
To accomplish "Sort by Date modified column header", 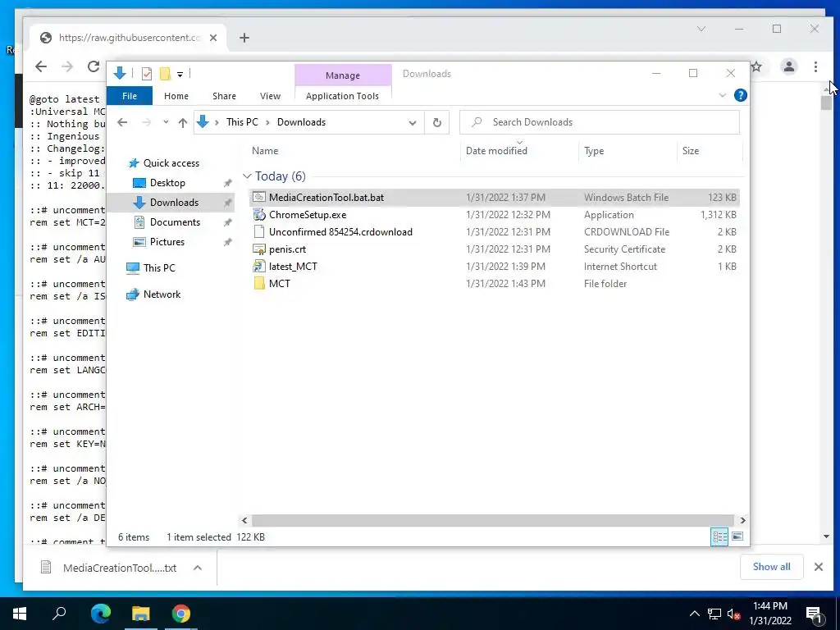I will [x=496, y=151].
